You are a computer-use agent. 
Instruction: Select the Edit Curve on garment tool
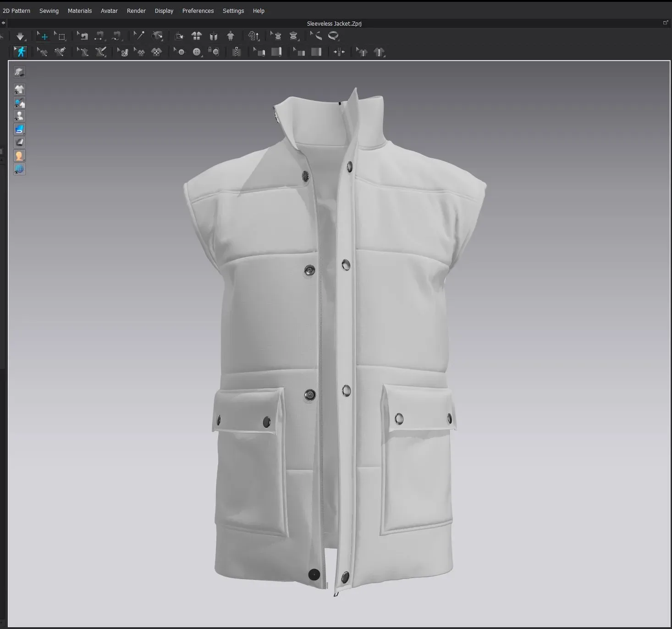point(42,52)
